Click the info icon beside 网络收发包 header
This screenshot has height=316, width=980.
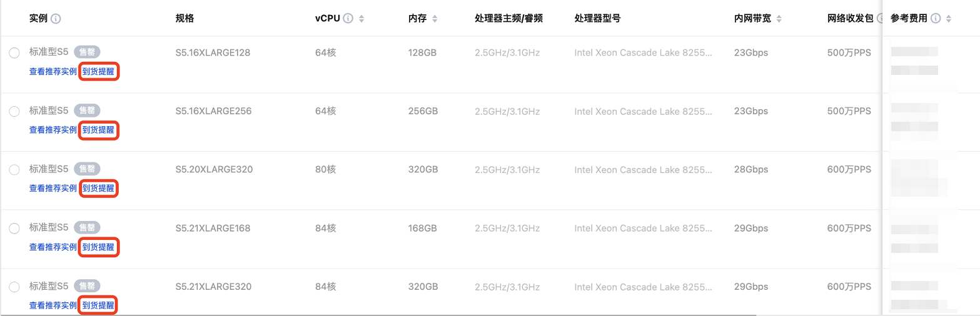pos(879,19)
